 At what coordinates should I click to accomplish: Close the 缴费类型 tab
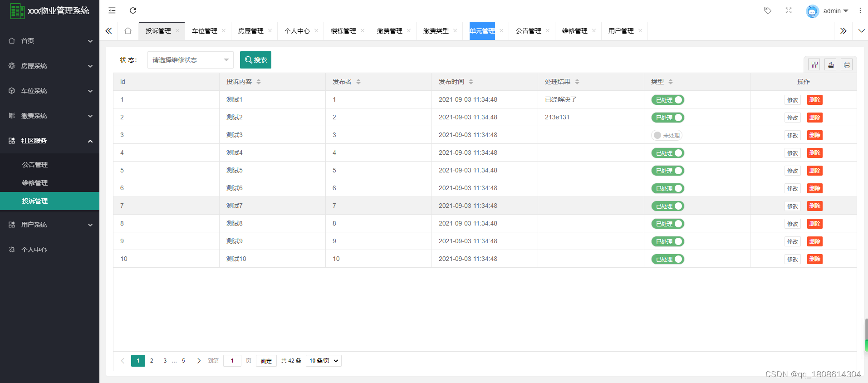click(455, 31)
